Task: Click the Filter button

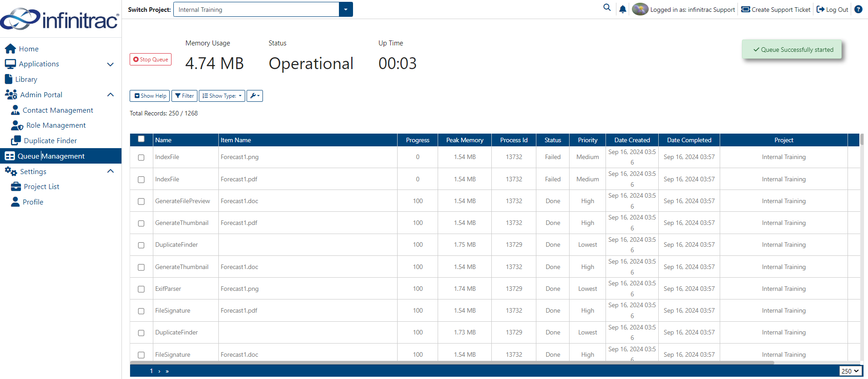Action: [184, 96]
